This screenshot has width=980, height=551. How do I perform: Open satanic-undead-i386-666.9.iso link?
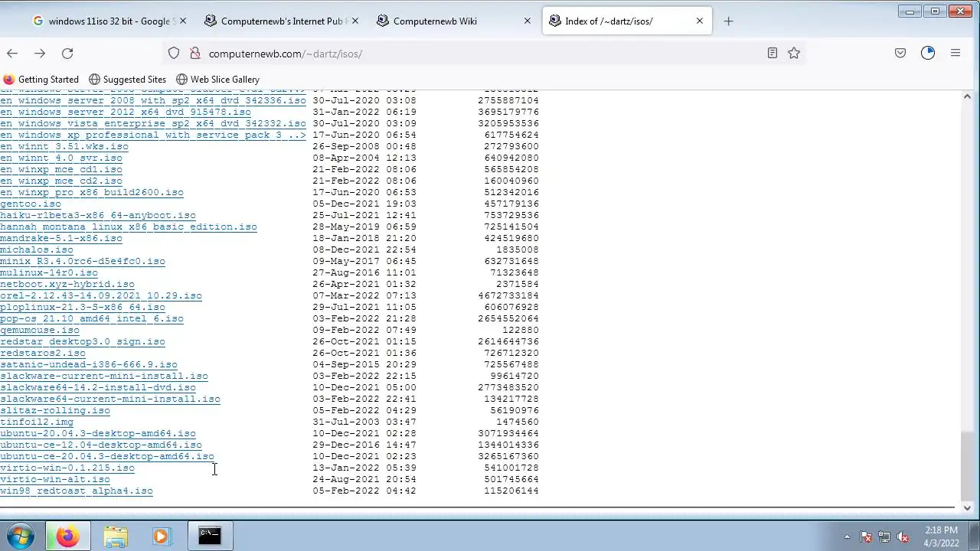click(x=89, y=364)
